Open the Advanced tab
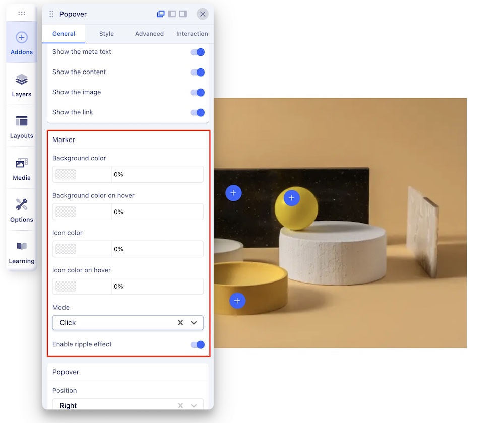Screen dimensions: 504x423 tap(149, 34)
